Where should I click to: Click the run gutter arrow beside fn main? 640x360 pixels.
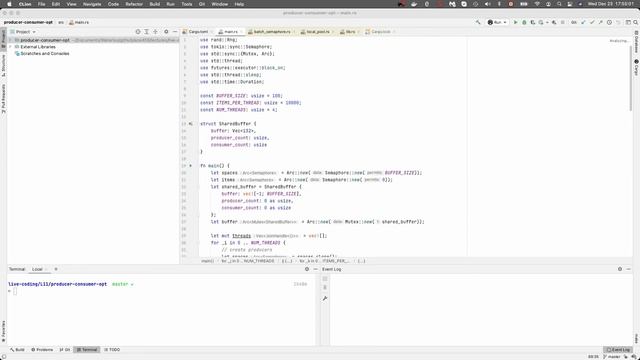pos(190,166)
